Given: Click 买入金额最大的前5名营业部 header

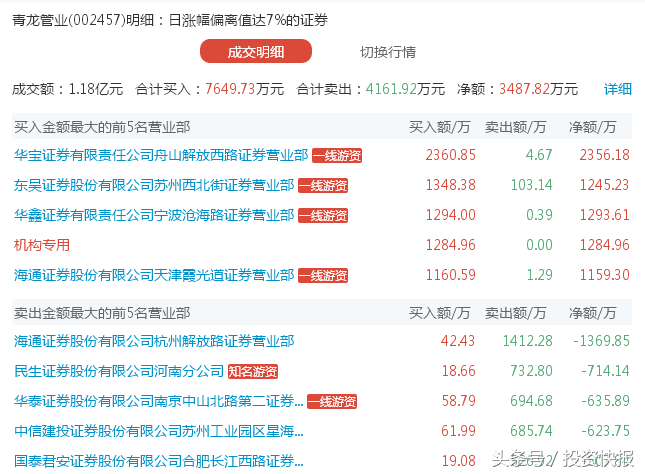Looking at the screenshot, I should [102, 128].
